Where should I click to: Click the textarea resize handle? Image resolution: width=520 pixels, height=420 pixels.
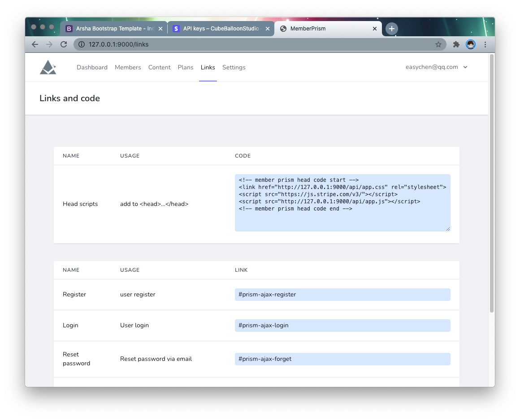click(448, 229)
